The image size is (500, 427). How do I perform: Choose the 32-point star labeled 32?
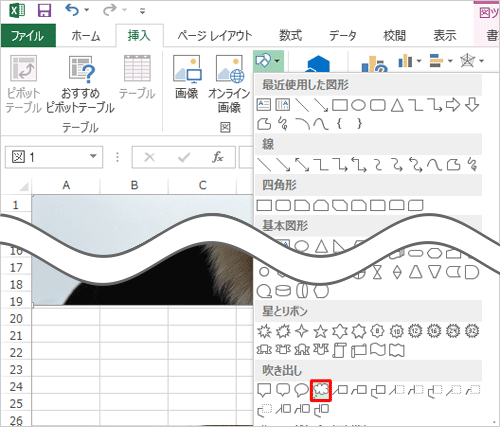pos(472,331)
